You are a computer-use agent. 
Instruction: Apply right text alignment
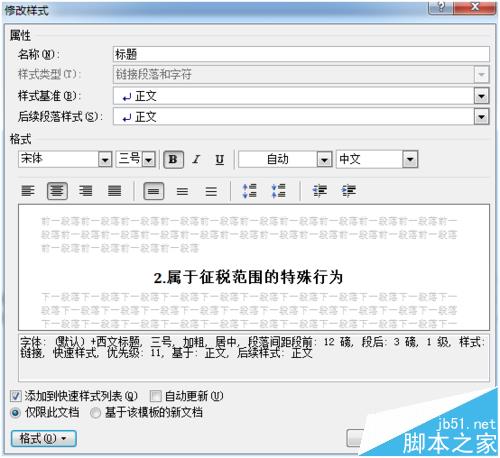[86, 191]
